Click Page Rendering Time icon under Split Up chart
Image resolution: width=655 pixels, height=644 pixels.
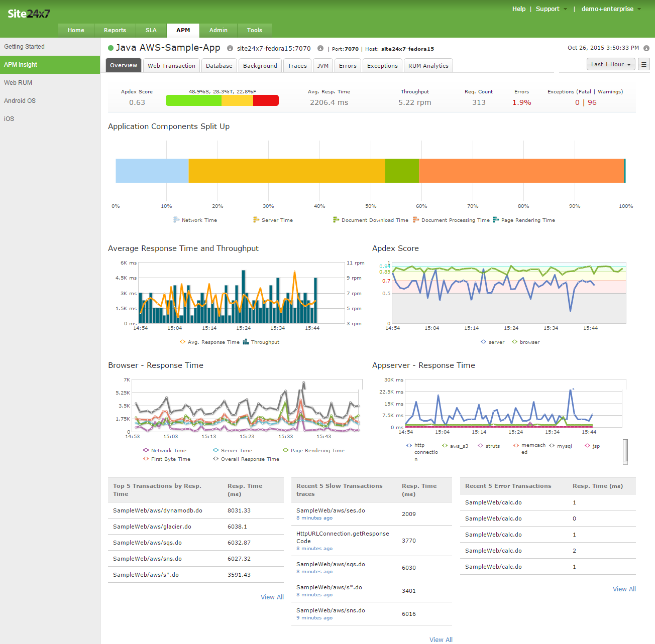coord(496,220)
